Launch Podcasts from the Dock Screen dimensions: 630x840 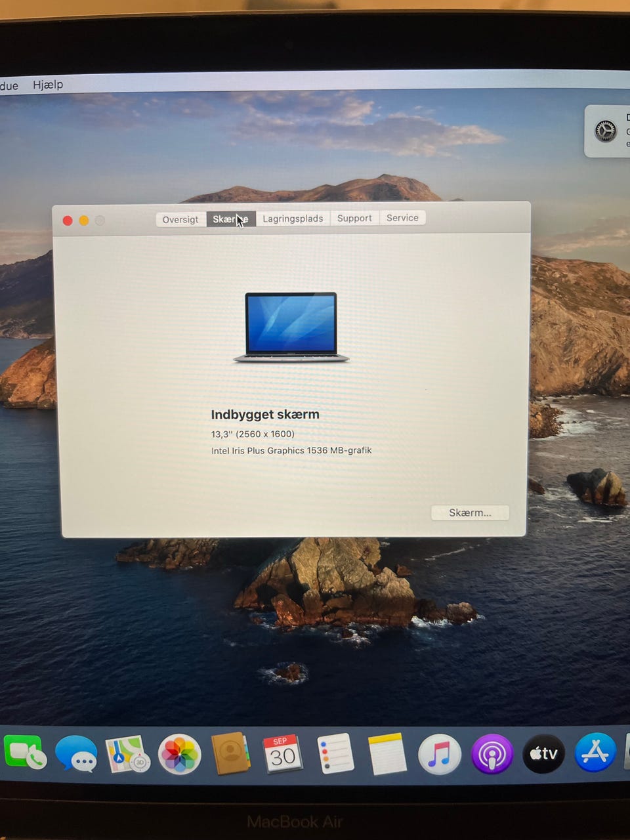click(492, 754)
